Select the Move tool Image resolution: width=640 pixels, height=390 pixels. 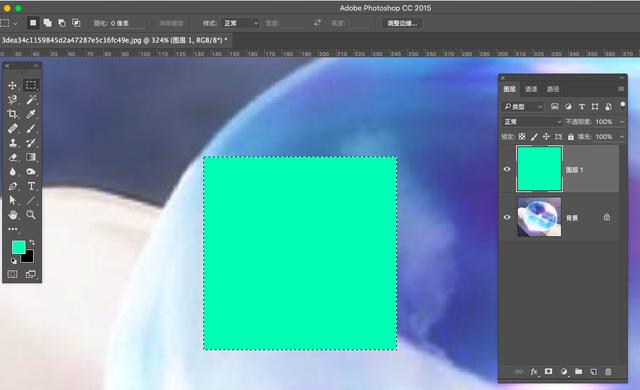pos(12,85)
